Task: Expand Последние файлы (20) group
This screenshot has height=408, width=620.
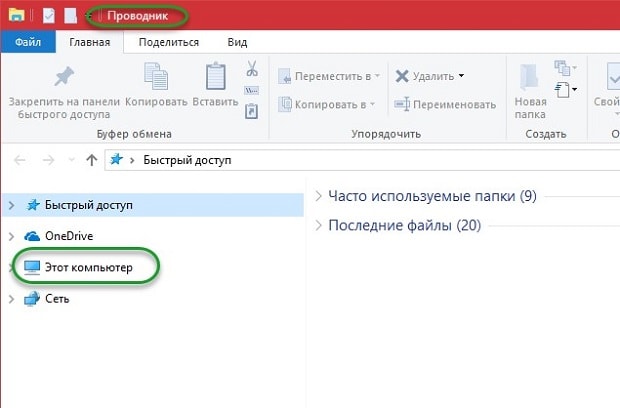Action: (x=319, y=225)
